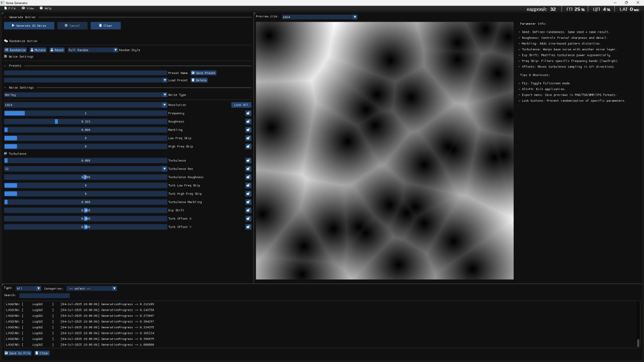This screenshot has width=644, height=362.
Task: Click the Turb Offset X slider
Action: point(86,219)
